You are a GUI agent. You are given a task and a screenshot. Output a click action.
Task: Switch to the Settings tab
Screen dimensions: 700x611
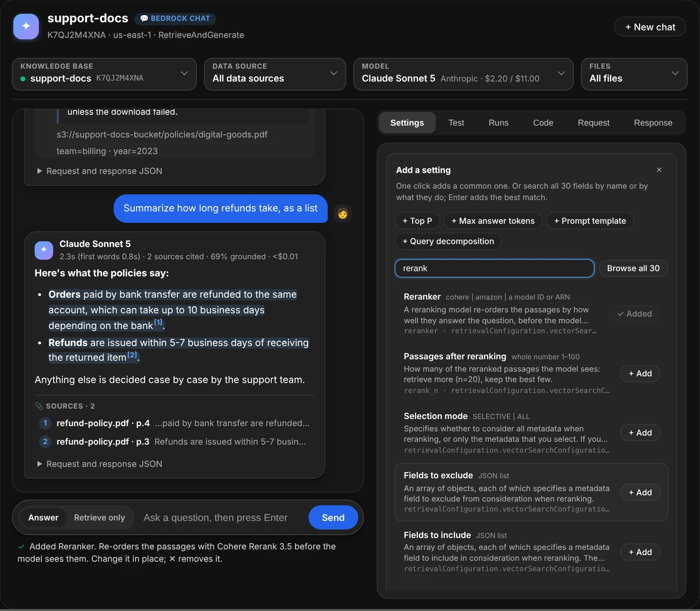point(407,123)
